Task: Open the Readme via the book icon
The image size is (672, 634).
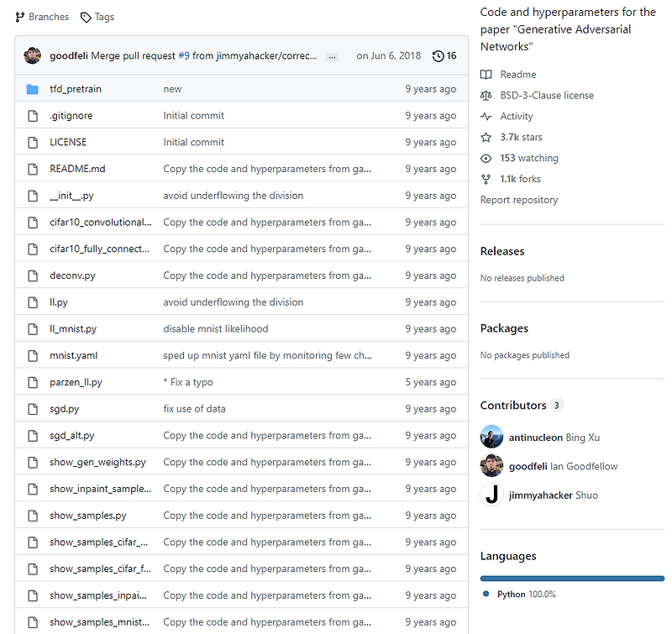Action: 486,74
